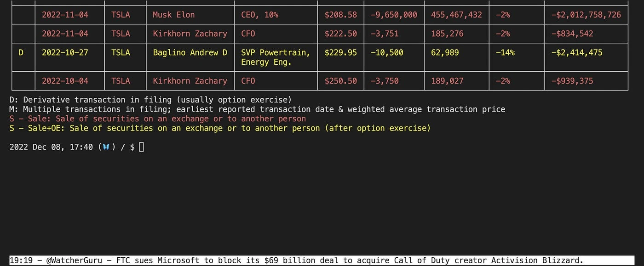Select the -9,650,000 shares traded cell
644x266 pixels.
394,15
